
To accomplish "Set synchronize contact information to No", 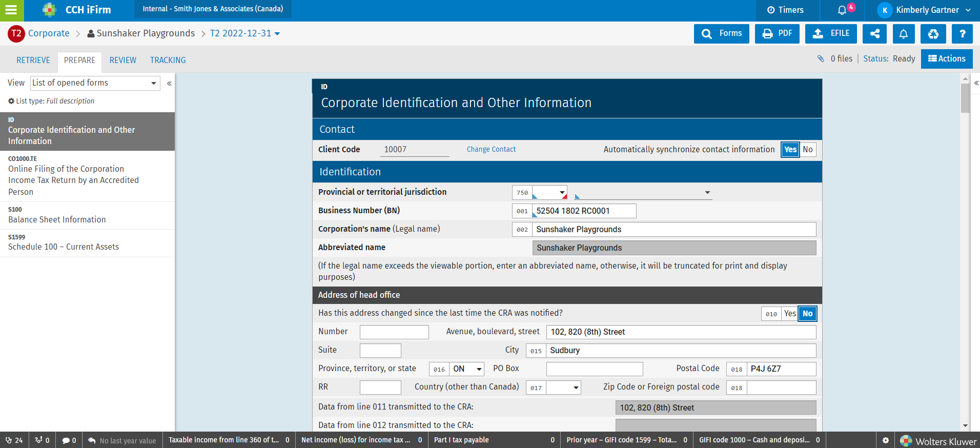I will (x=808, y=150).
